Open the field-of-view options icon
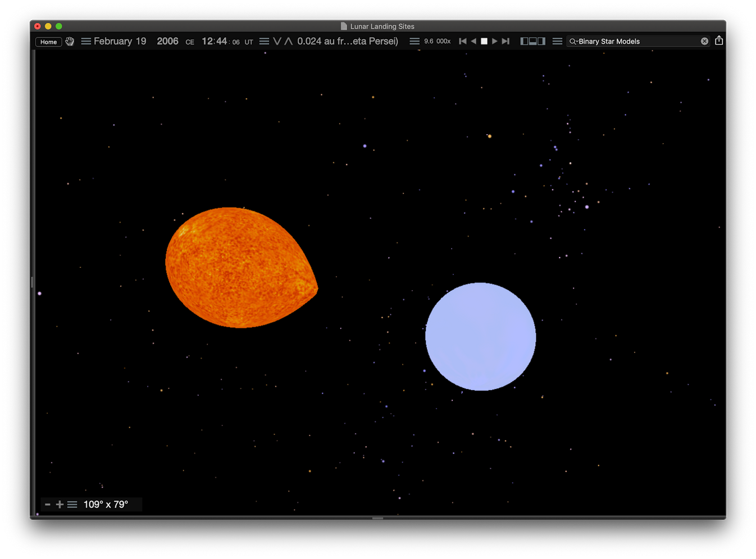The height and width of the screenshot is (559, 756). [x=72, y=504]
